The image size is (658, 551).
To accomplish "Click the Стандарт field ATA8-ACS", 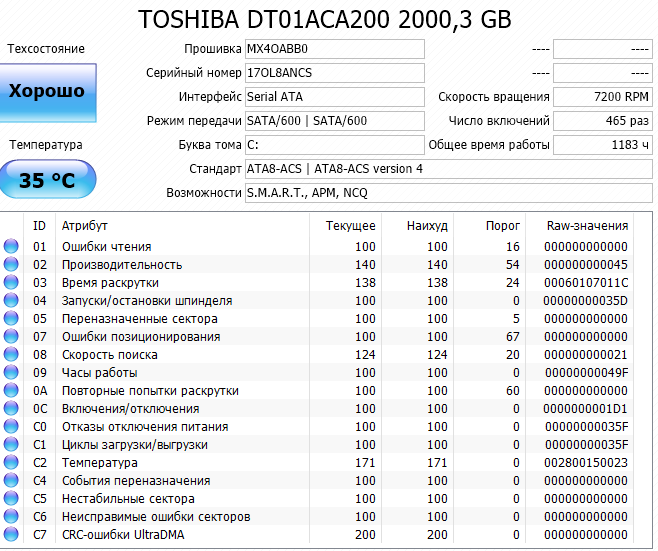I will tap(449, 169).
